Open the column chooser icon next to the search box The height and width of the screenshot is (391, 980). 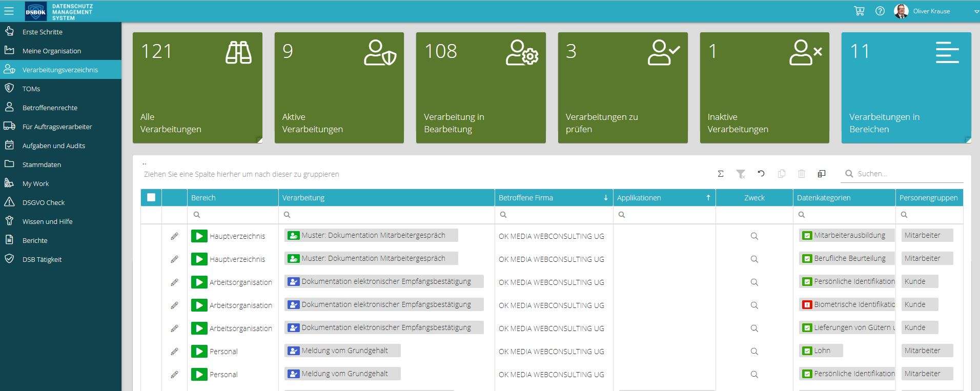click(822, 174)
